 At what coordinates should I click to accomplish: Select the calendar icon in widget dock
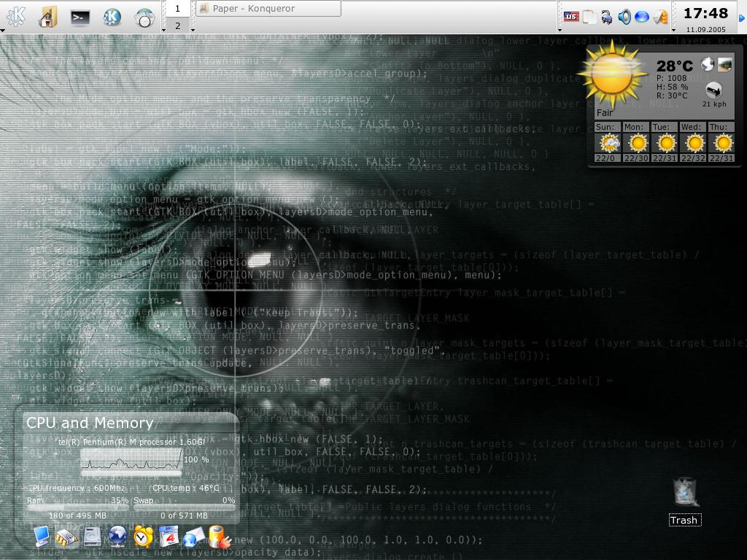click(169, 536)
